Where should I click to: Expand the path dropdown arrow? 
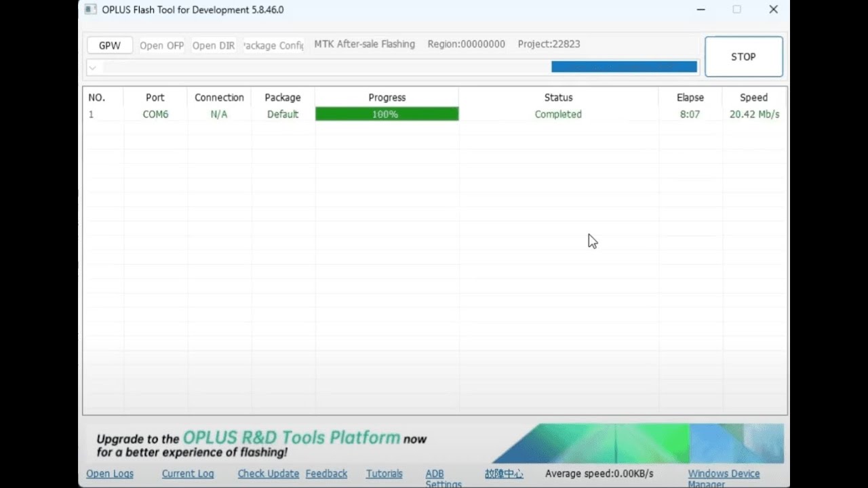93,67
